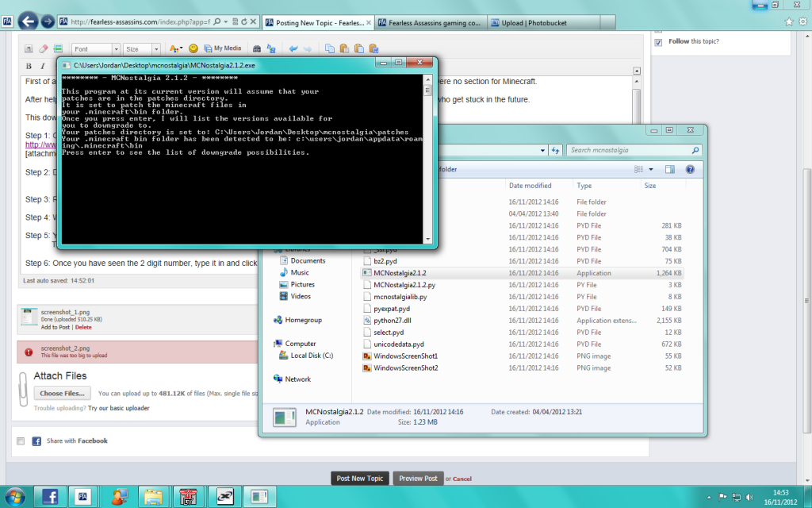Click the Italic formatting button

42,66
